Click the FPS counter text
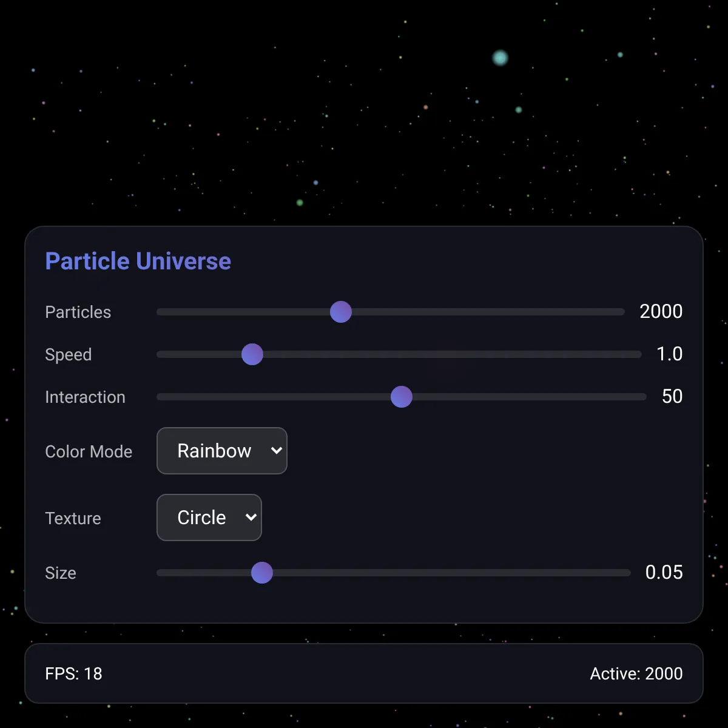 pos(73,673)
